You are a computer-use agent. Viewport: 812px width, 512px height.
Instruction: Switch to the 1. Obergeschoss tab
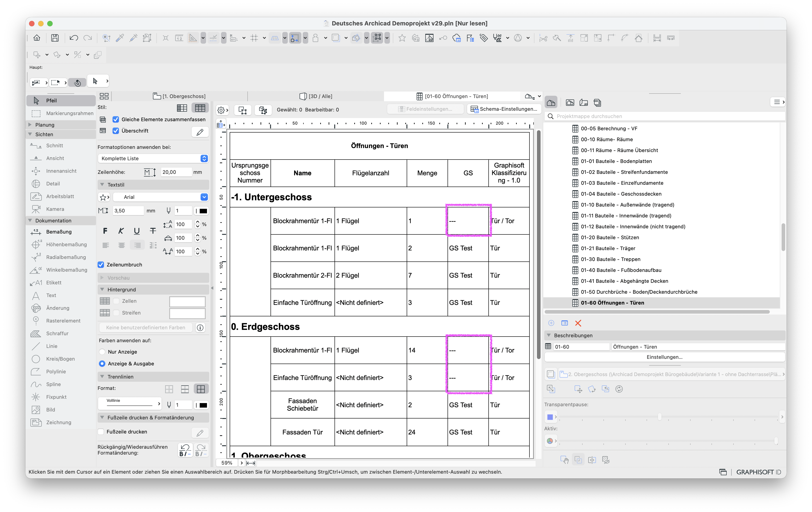[179, 96]
